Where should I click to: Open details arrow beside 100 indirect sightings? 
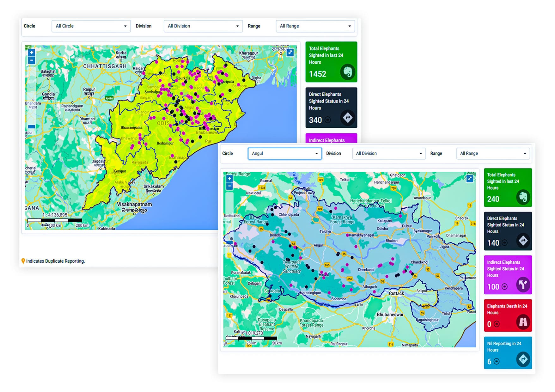[505, 287]
